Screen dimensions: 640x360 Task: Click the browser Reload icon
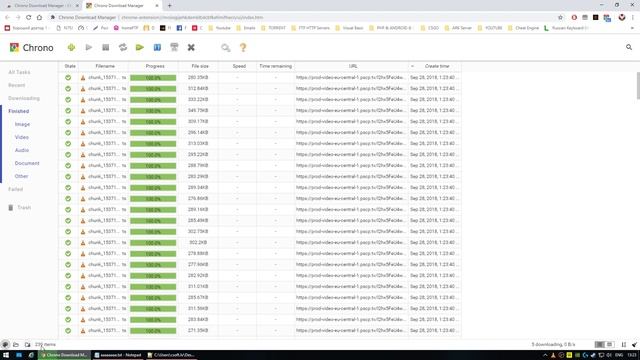tap(29, 18)
